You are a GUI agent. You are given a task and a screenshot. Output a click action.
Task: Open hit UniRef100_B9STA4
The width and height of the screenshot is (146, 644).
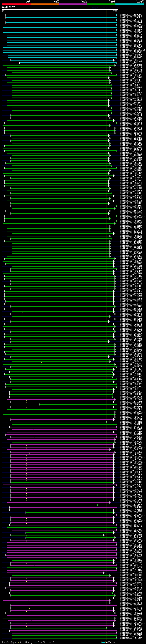click(x=131, y=22)
